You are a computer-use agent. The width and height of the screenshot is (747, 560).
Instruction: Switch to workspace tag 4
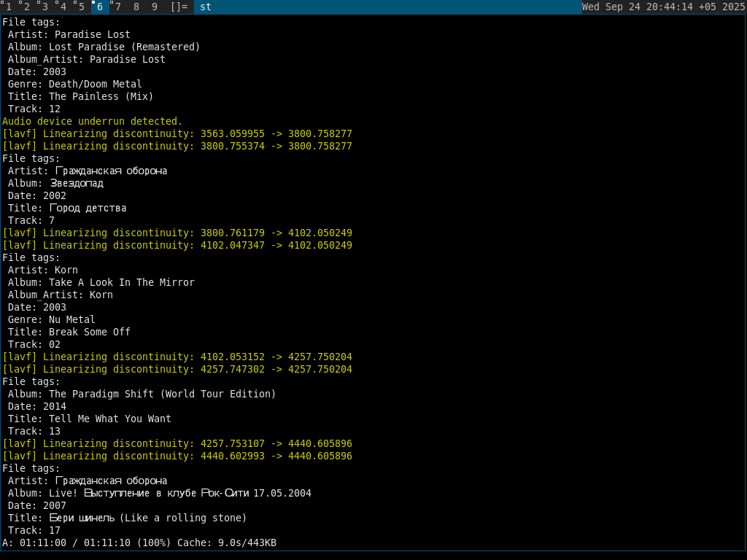click(x=63, y=7)
